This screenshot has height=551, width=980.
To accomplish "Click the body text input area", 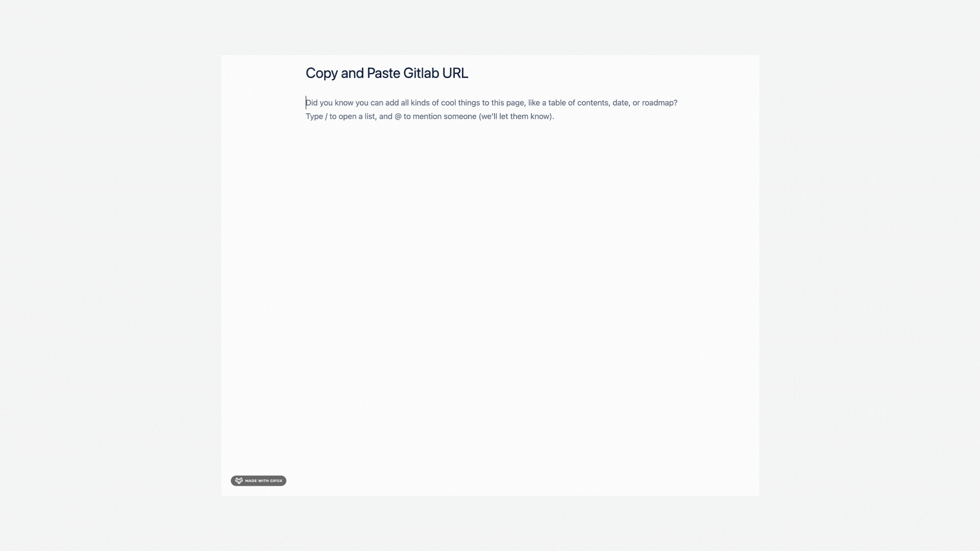I will click(x=491, y=109).
